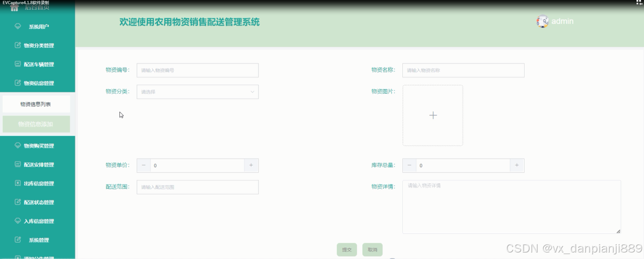This screenshot has height=259, width=644.
Task: Focus the 物资编号 input field
Action: click(x=197, y=70)
